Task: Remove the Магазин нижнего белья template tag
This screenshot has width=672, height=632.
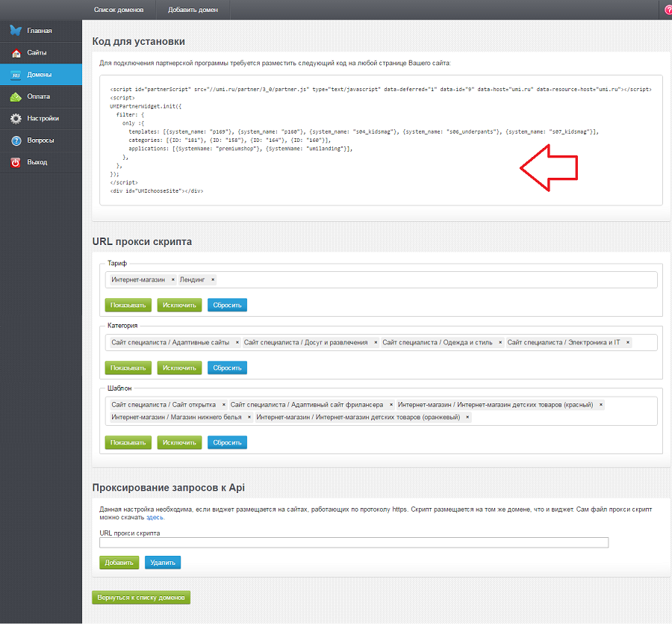Action: coord(249,417)
